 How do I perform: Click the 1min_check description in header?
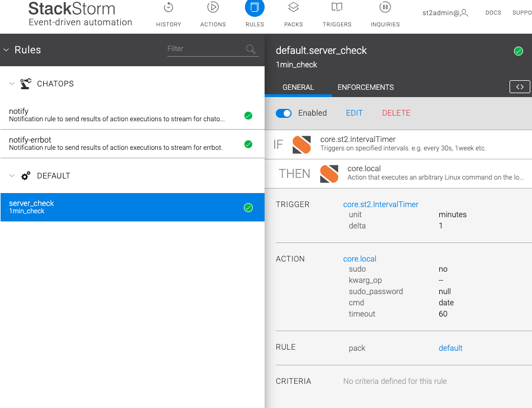click(296, 65)
